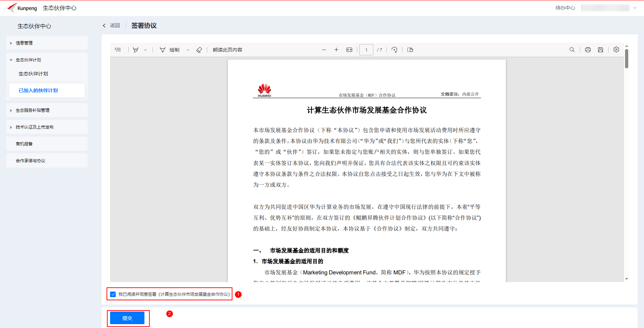Select the 绘制 draw tool

point(170,50)
